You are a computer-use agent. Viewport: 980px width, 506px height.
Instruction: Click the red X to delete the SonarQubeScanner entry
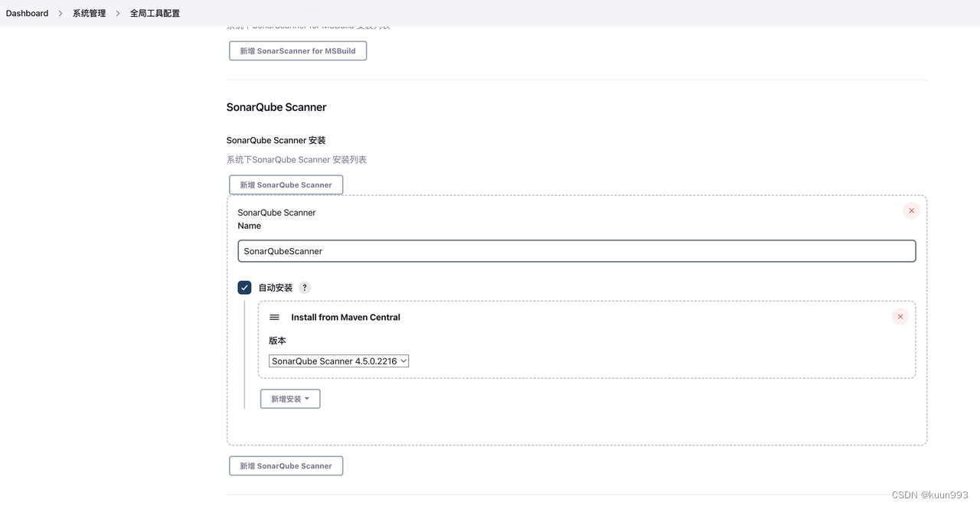[911, 211]
